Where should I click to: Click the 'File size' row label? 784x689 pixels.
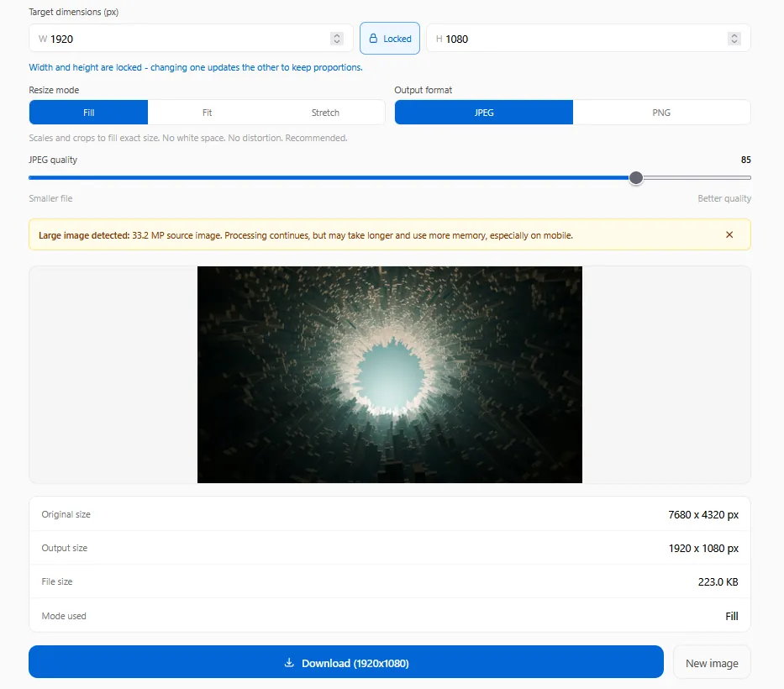[x=57, y=581]
